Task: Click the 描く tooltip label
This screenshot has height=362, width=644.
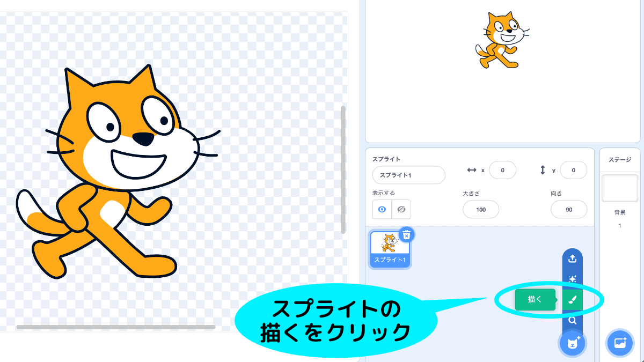Action: (x=535, y=300)
